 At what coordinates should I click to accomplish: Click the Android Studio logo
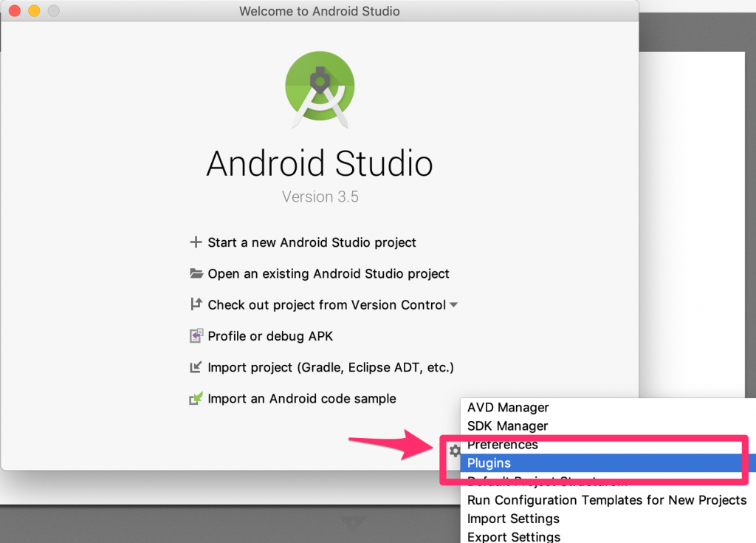pos(320,90)
